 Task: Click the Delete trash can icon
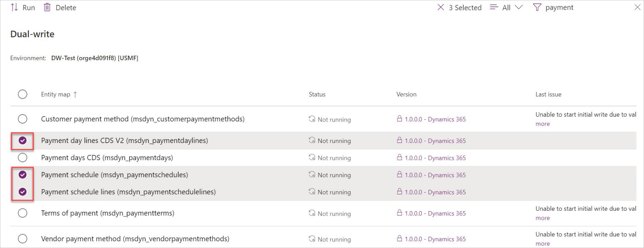point(47,7)
